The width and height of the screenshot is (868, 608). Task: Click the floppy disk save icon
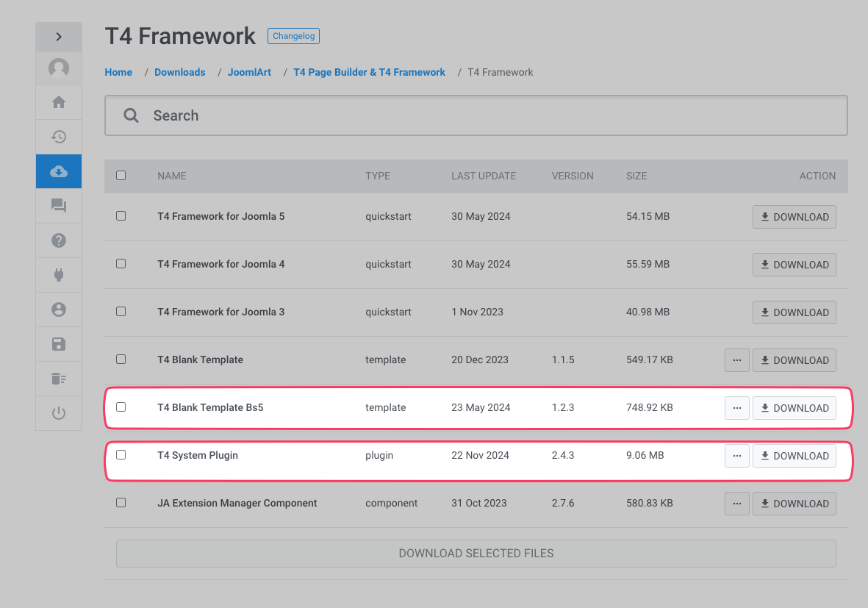tap(59, 344)
